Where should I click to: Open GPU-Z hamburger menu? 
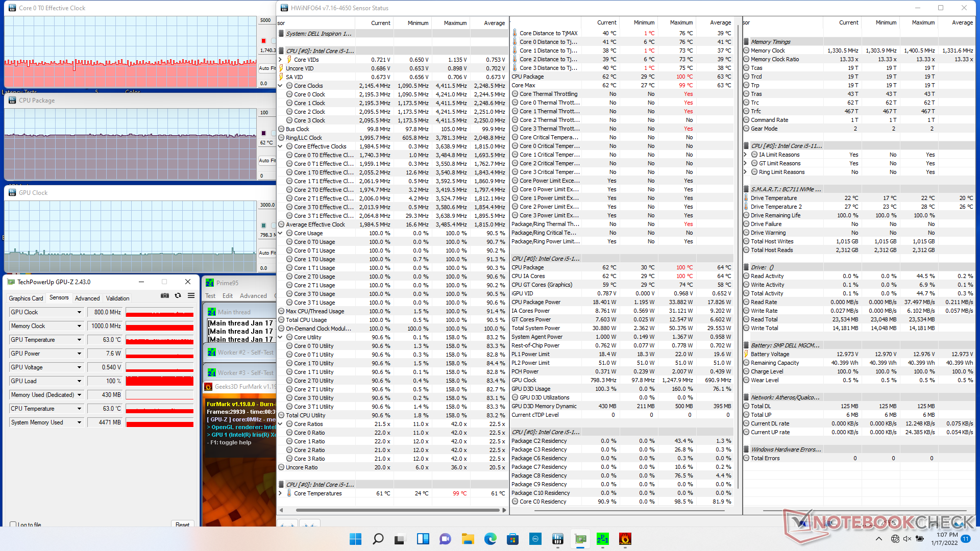(x=191, y=295)
